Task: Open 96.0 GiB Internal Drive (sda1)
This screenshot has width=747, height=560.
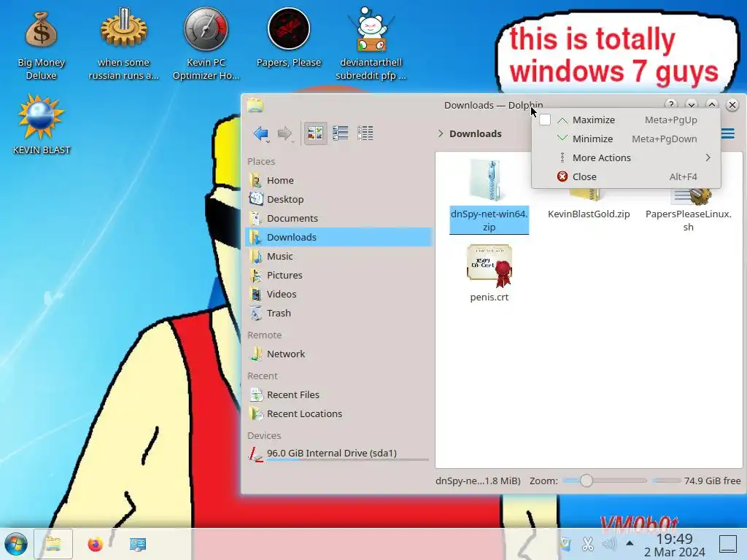Action: tap(338, 454)
